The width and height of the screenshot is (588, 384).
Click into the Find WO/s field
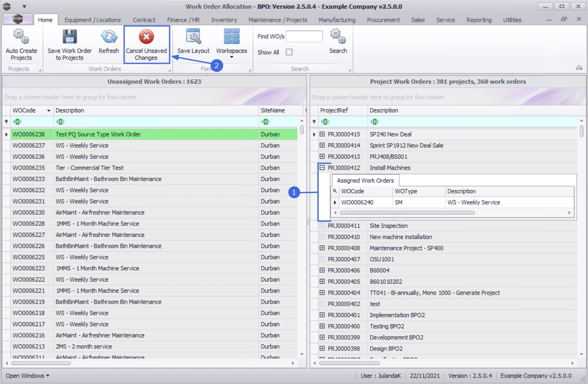(x=304, y=37)
